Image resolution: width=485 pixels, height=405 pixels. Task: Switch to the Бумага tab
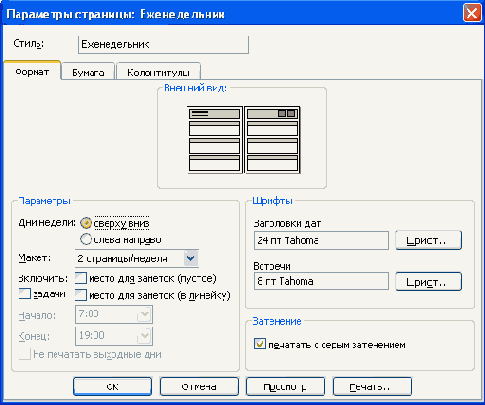88,72
